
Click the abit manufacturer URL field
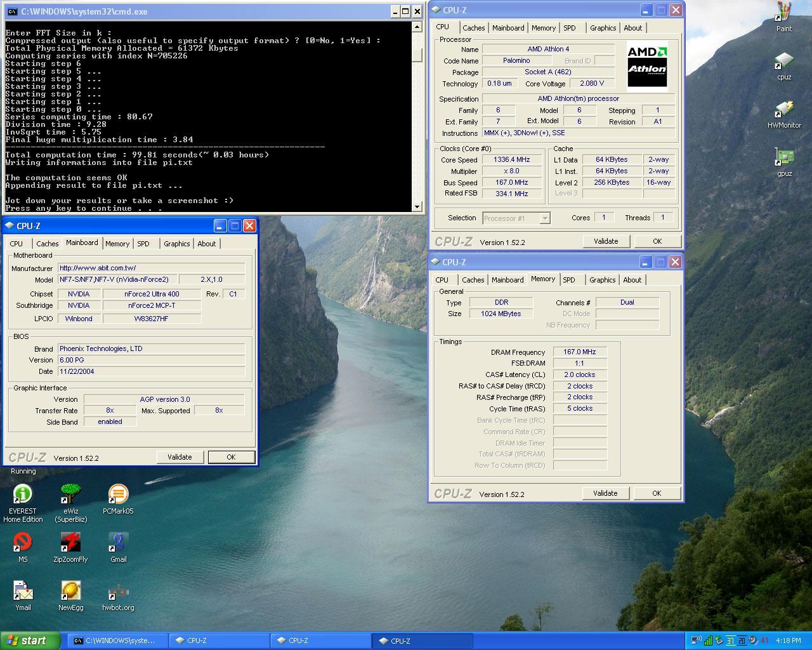(x=151, y=268)
